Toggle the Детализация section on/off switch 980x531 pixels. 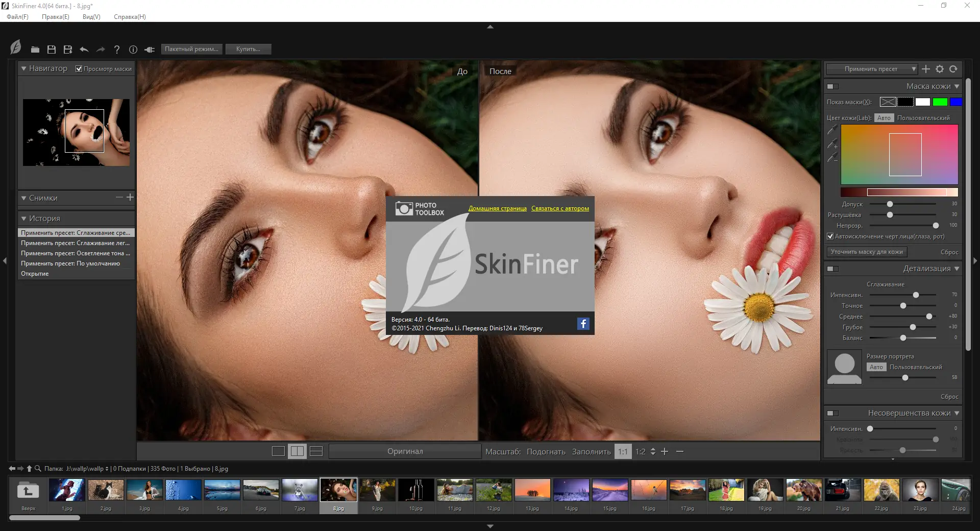833,269
